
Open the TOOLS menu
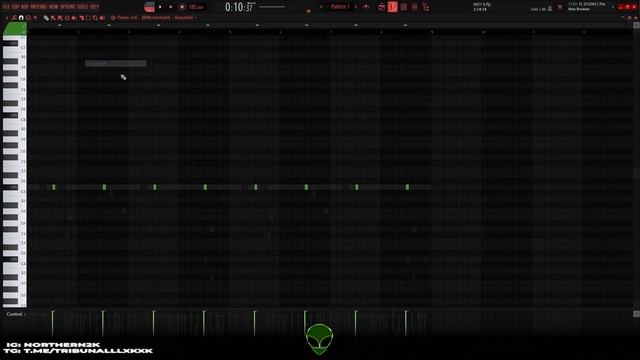click(x=83, y=7)
